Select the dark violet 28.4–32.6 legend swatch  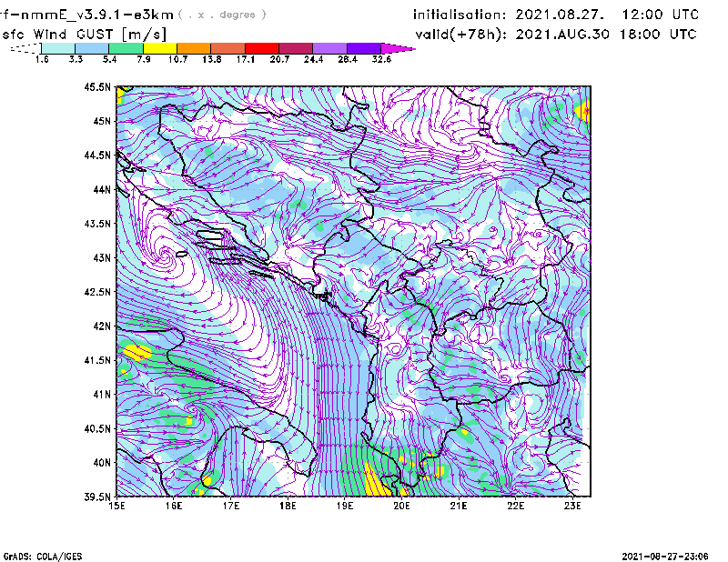point(363,47)
